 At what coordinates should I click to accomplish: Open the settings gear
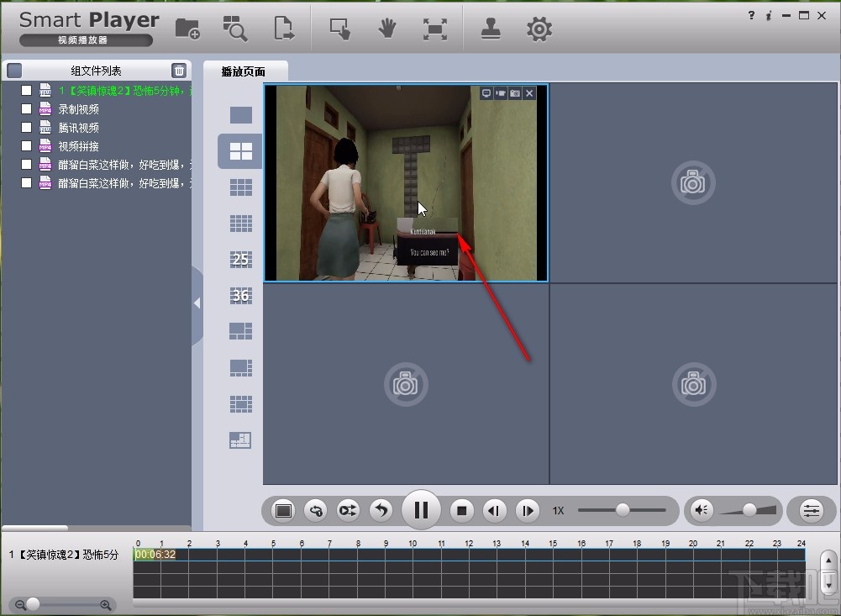click(x=539, y=29)
